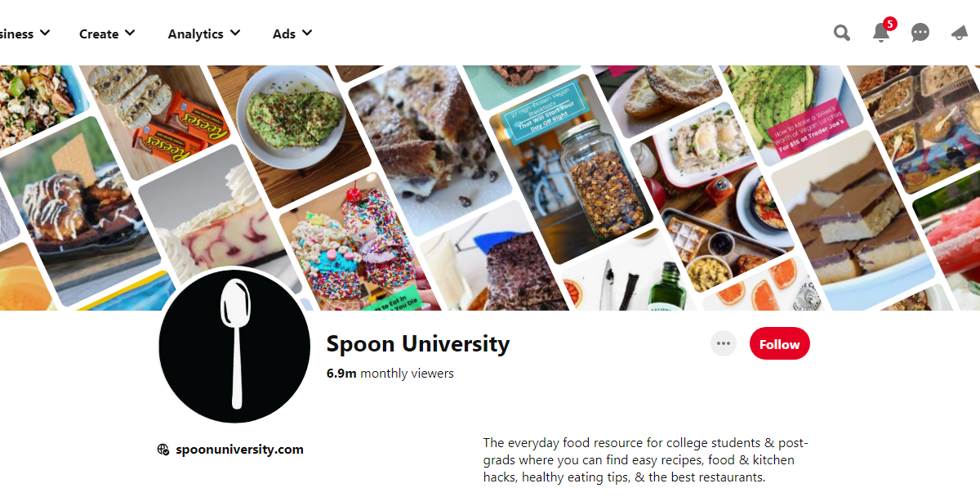Open the Ads dropdown menu
This screenshot has width=980, height=497.
(x=292, y=34)
